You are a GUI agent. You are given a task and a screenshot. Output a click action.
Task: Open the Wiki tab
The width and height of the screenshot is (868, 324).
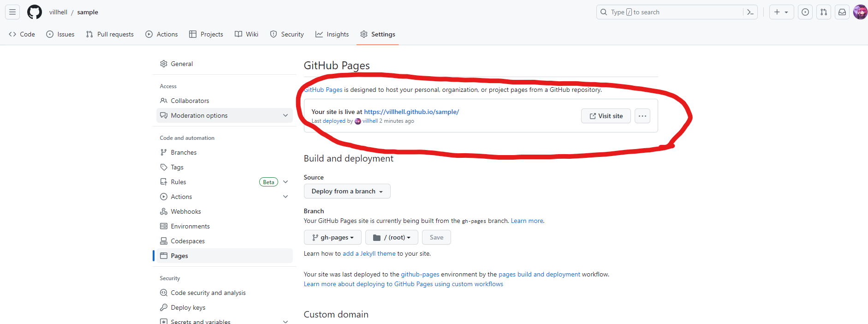246,34
